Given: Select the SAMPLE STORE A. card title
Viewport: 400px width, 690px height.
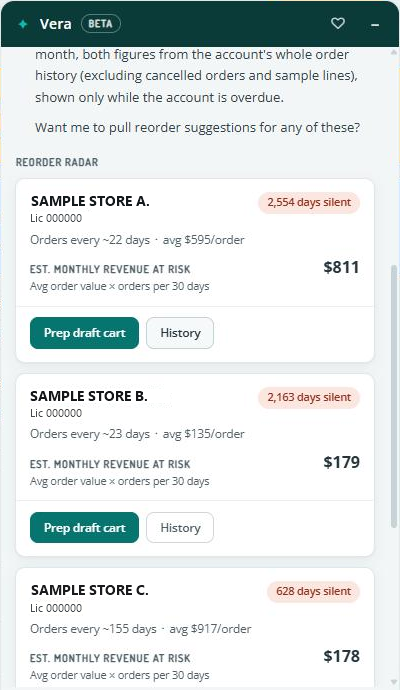Looking at the screenshot, I should point(90,201).
